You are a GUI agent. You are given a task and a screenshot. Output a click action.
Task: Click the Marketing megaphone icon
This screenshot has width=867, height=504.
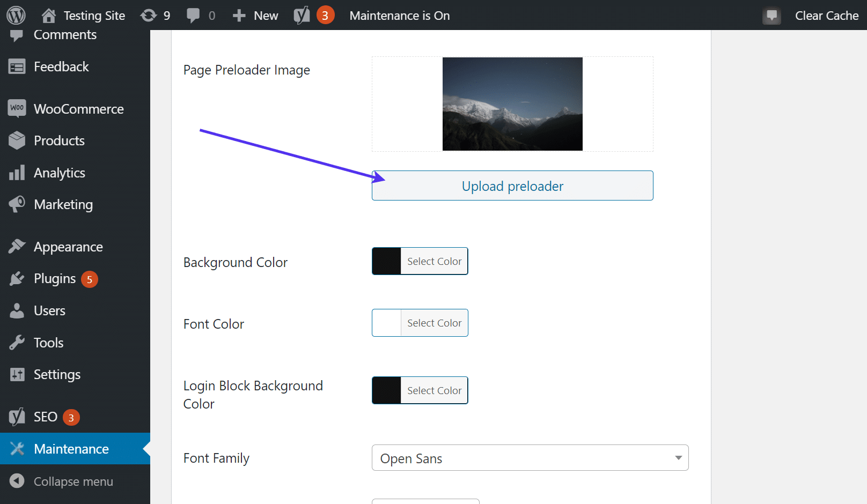[17, 204]
